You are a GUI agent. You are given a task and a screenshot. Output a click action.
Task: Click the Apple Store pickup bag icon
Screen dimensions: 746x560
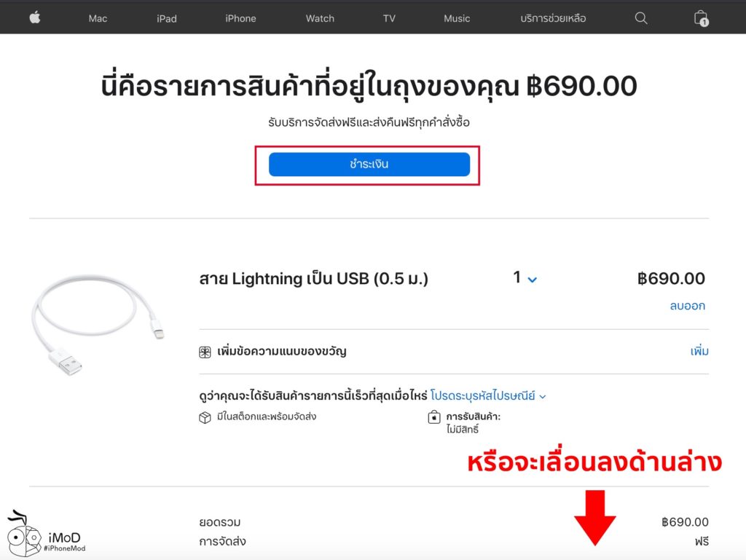[x=434, y=417]
